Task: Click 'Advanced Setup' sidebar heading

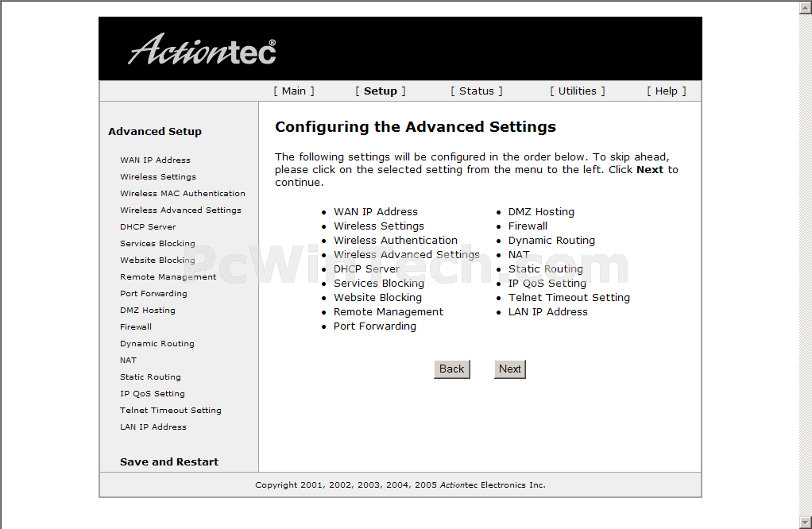Action: [x=155, y=132]
